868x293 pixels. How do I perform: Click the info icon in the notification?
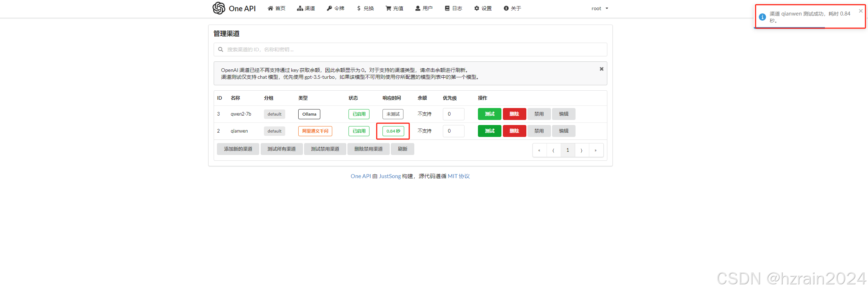[762, 17]
